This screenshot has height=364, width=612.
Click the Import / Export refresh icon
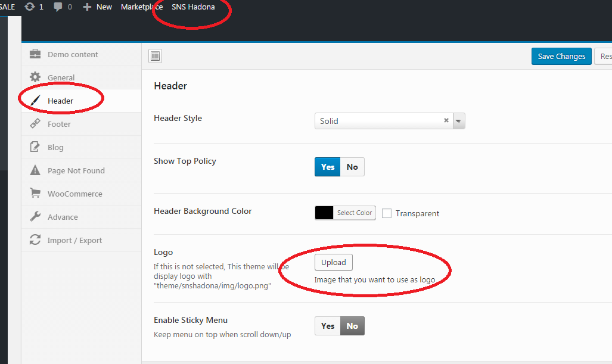click(x=35, y=240)
